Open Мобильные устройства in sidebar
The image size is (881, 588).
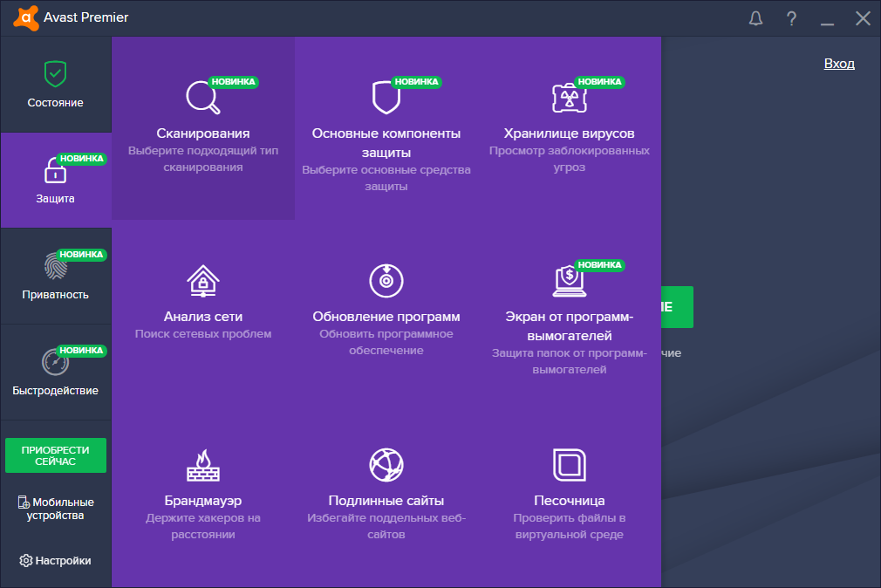point(56,509)
